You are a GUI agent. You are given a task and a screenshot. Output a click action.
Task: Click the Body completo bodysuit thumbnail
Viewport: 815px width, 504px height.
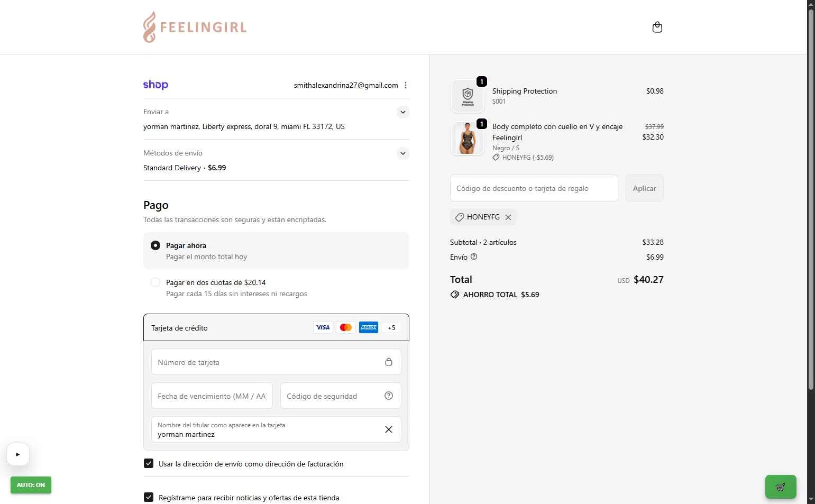click(x=468, y=138)
